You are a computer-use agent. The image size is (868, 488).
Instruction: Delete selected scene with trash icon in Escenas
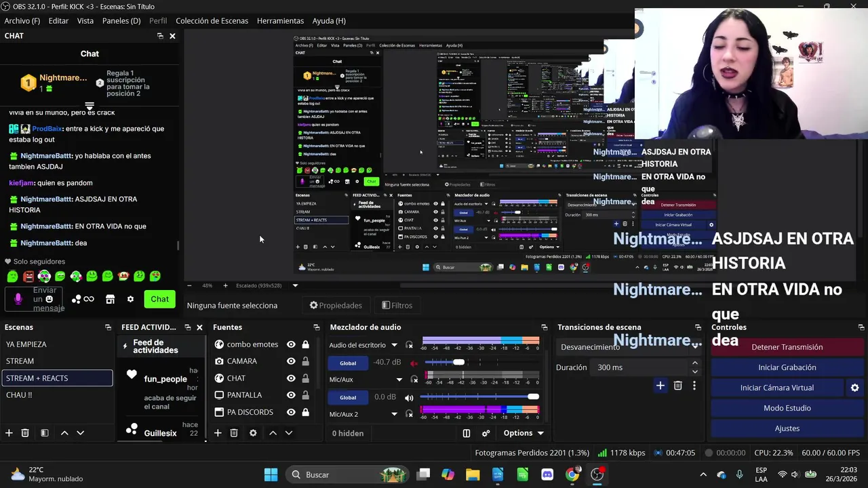(25, 433)
